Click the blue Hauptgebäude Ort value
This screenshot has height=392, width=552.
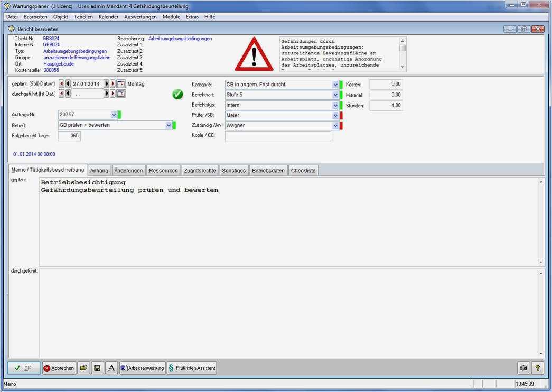59,64
